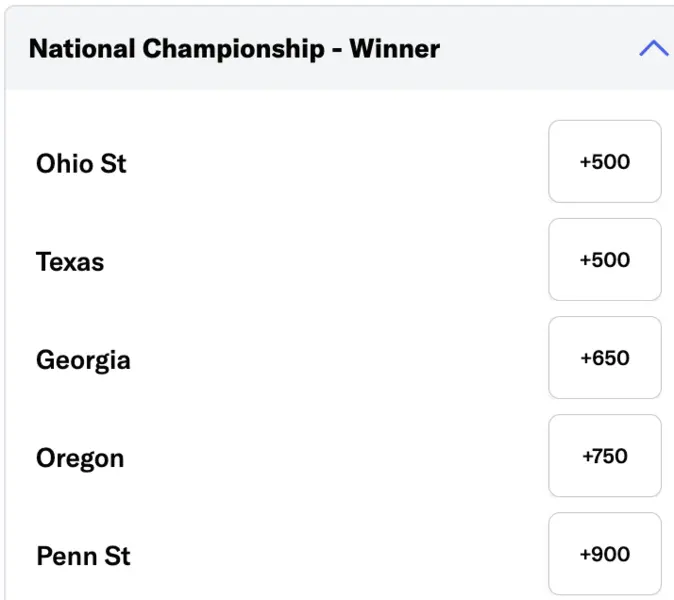The width and height of the screenshot is (674, 600).
Task: Click the gray market header bar
Action: [400, 48]
